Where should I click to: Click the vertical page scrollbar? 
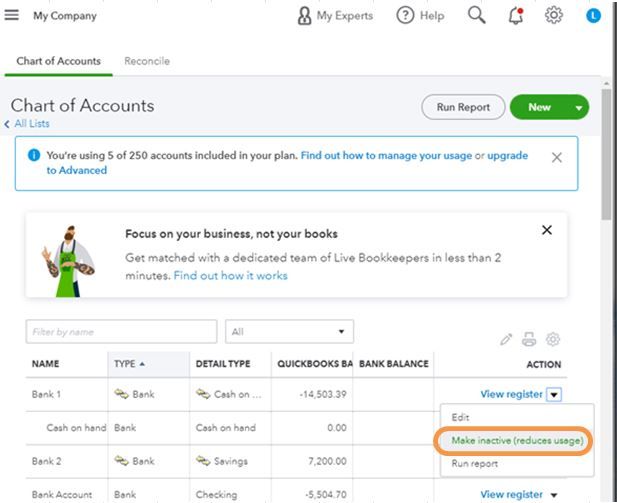[x=606, y=155]
